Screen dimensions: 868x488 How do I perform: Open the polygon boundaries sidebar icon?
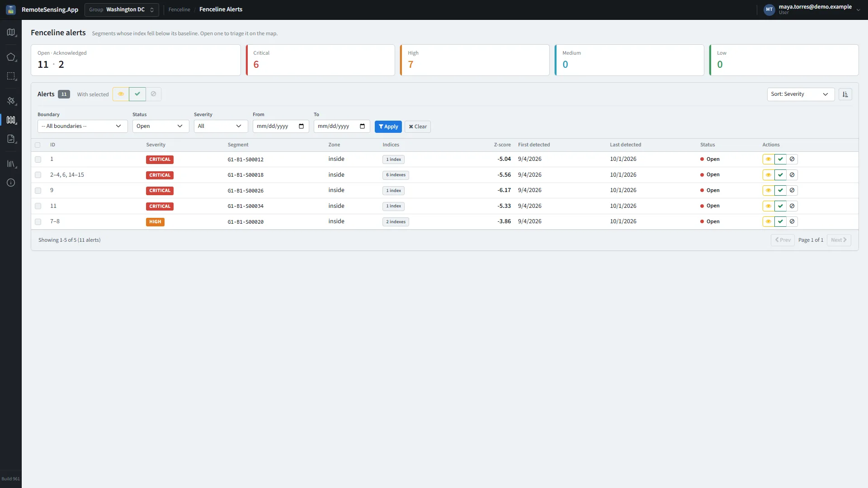pos(11,57)
